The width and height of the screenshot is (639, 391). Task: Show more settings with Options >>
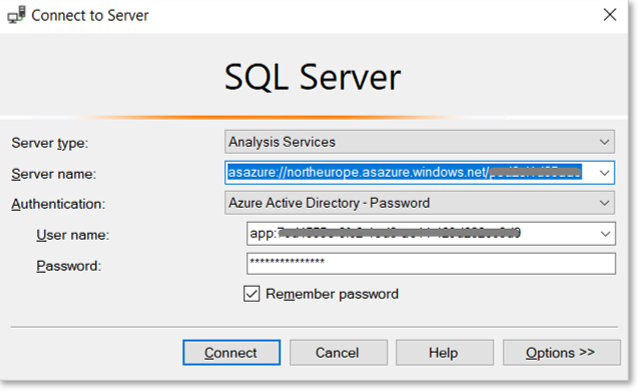click(562, 353)
